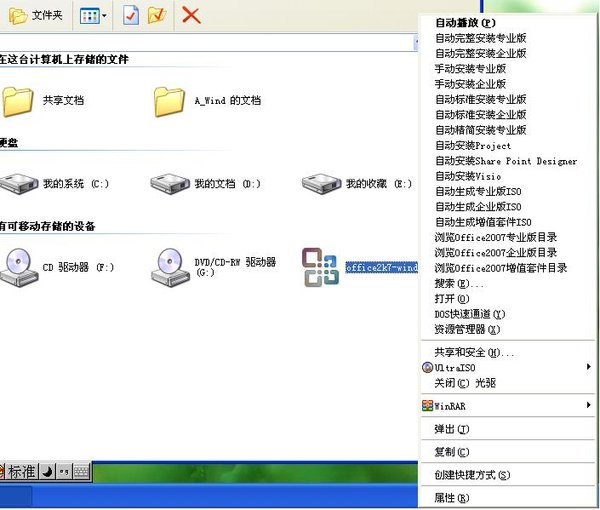Choose 属性(R) in context menu
The image size is (600, 510).
point(507,498)
